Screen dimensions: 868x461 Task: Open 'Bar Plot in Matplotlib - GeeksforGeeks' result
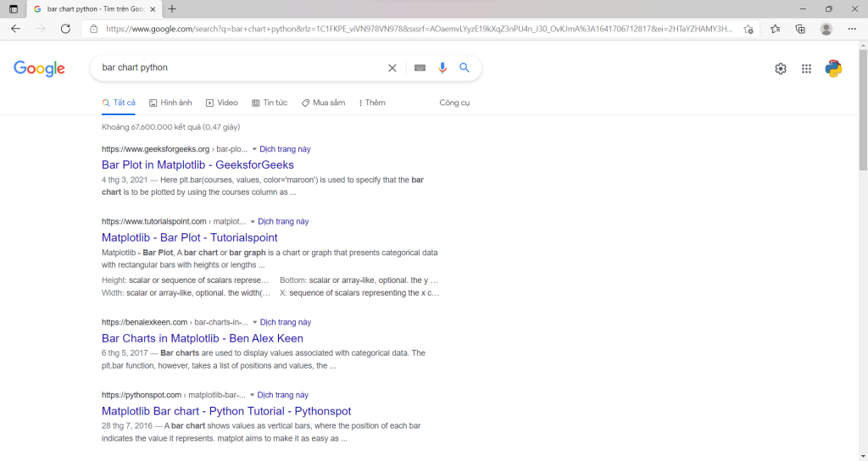[x=198, y=165]
